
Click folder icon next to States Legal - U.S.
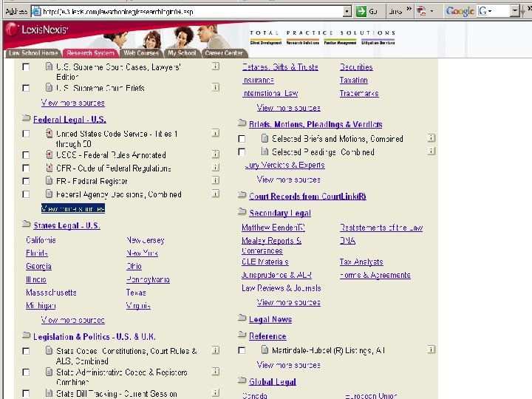26,224
